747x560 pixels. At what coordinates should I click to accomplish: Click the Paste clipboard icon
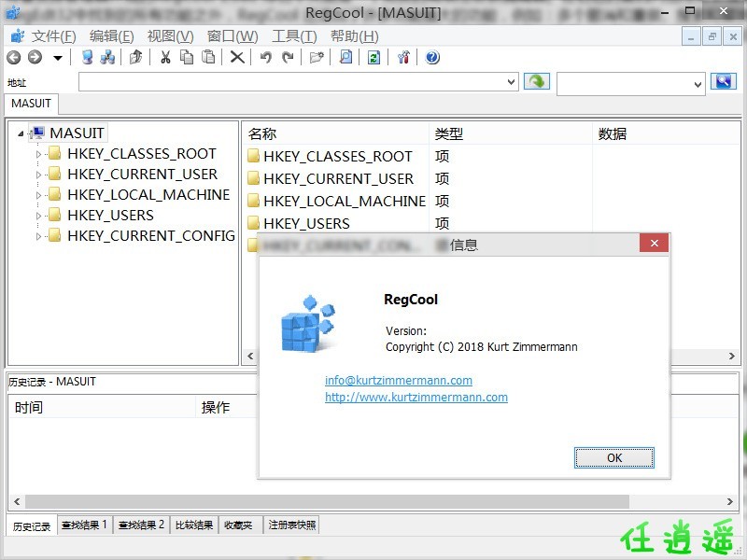208,58
